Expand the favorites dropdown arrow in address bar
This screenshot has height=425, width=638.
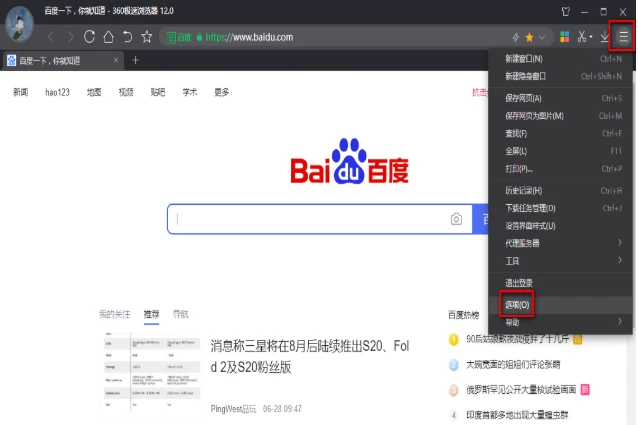pyautogui.click(x=542, y=37)
